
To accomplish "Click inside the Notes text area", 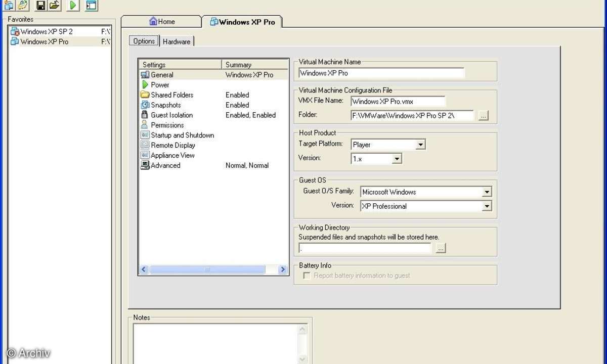I will click(x=215, y=344).
